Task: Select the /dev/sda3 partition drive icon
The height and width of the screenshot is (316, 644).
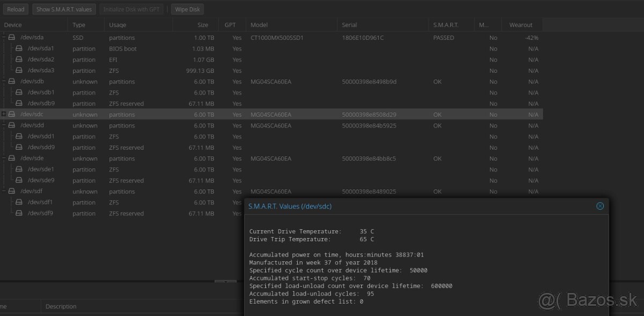Action: (19, 70)
